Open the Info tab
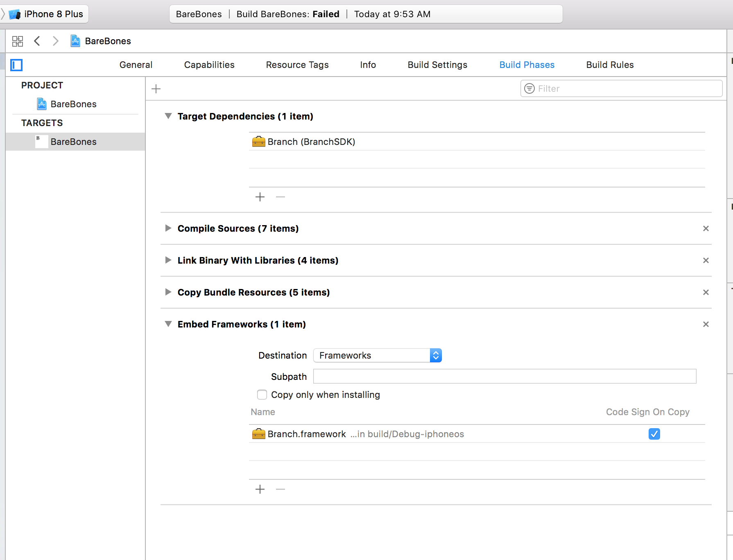This screenshot has width=733, height=560. [368, 65]
